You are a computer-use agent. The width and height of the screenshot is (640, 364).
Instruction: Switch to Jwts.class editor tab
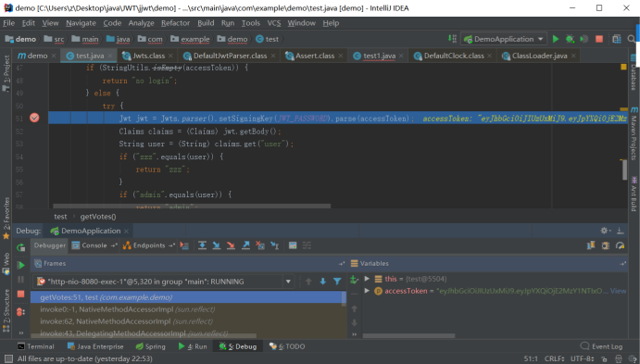(x=147, y=56)
